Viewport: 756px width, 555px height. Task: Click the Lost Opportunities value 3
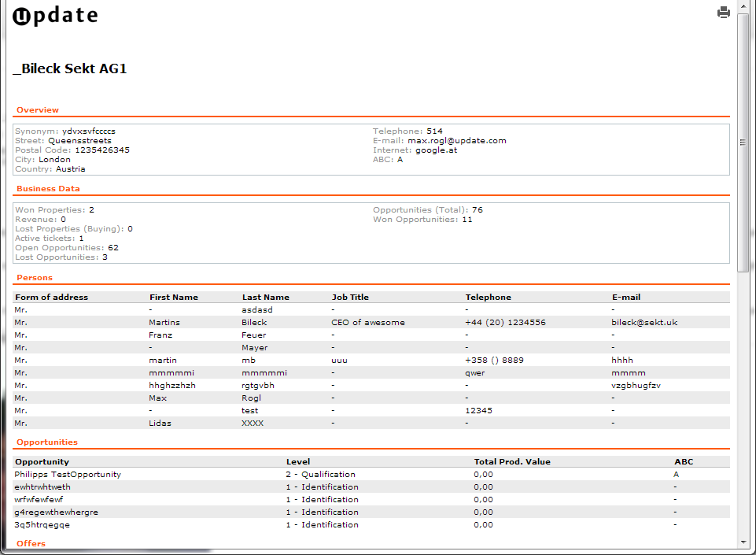pyautogui.click(x=105, y=257)
